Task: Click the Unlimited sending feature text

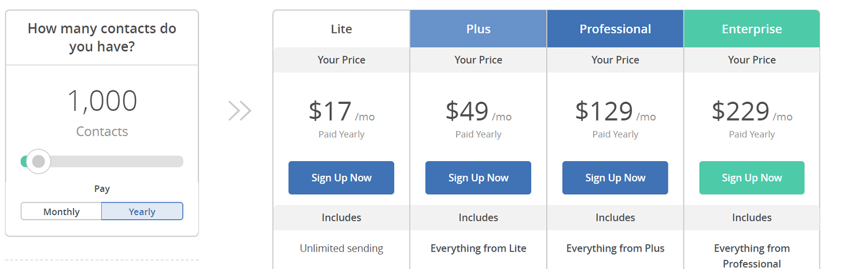Action: [x=341, y=248]
